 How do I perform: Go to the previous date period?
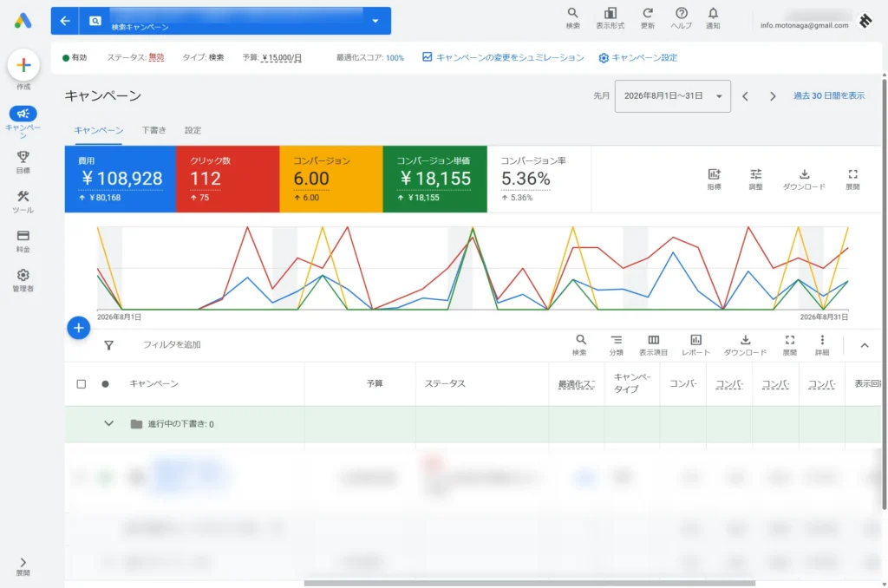745,97
